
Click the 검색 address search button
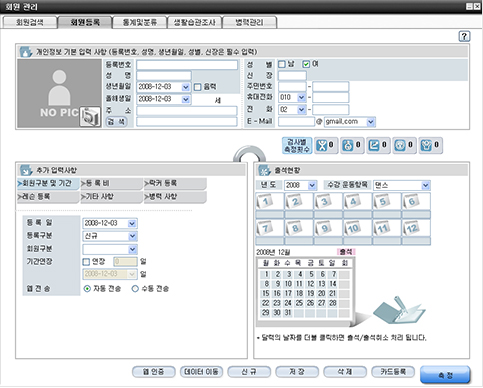116,122
